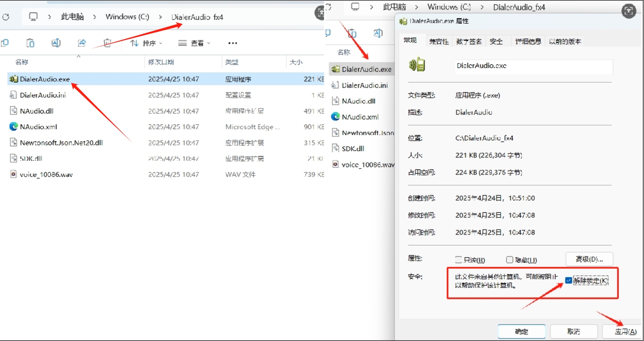Toggle the 解除锁定(K) unblock checkbox
Screen dimensions: 644x341
point(569,281)
